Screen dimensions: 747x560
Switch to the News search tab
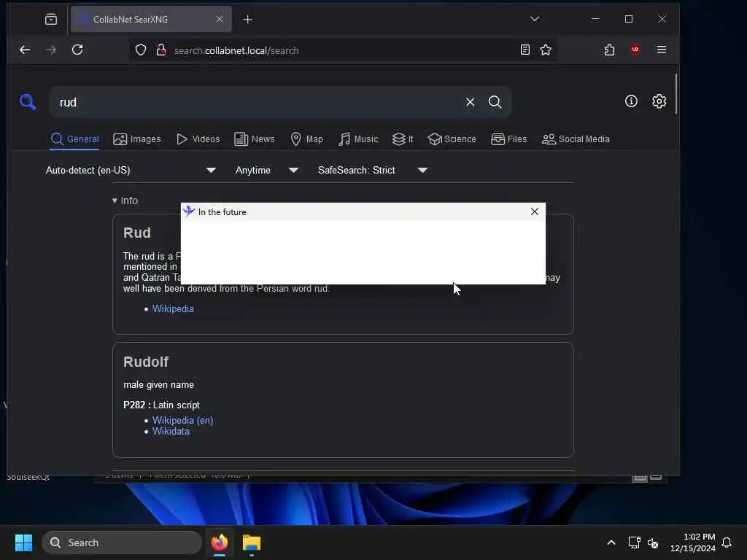[255, 139]
